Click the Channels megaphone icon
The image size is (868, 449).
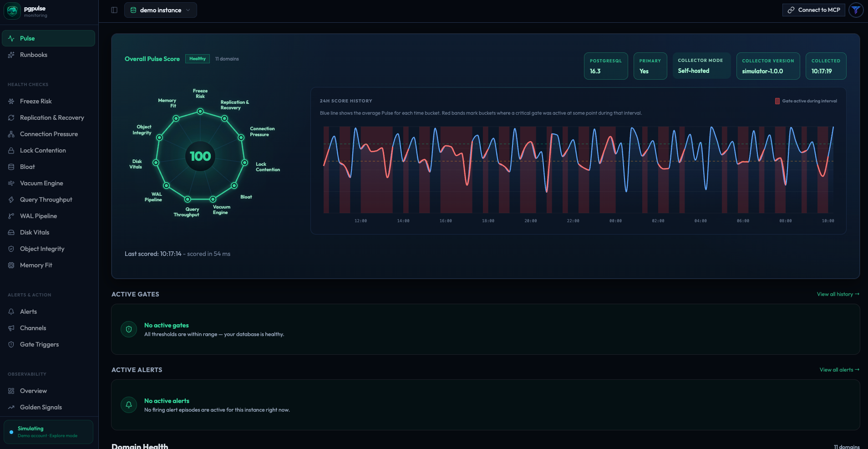(11, 328)
